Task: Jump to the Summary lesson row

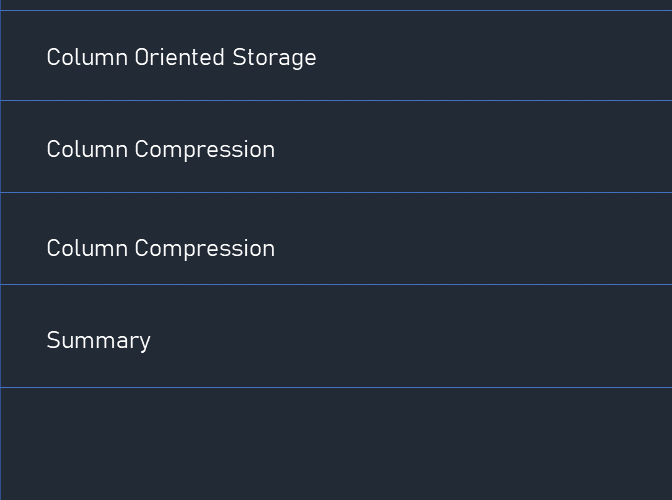Action: pos(336,336)
